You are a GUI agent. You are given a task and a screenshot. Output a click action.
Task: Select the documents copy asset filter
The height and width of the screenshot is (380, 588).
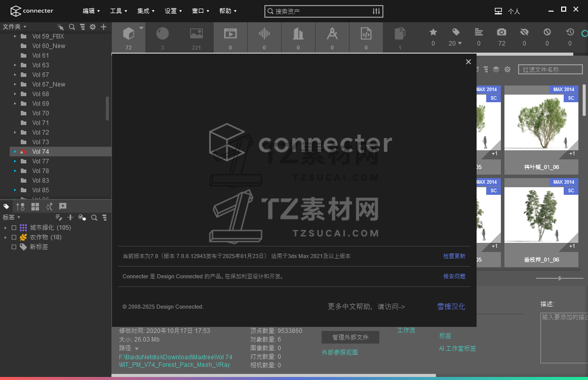point(400,37)
